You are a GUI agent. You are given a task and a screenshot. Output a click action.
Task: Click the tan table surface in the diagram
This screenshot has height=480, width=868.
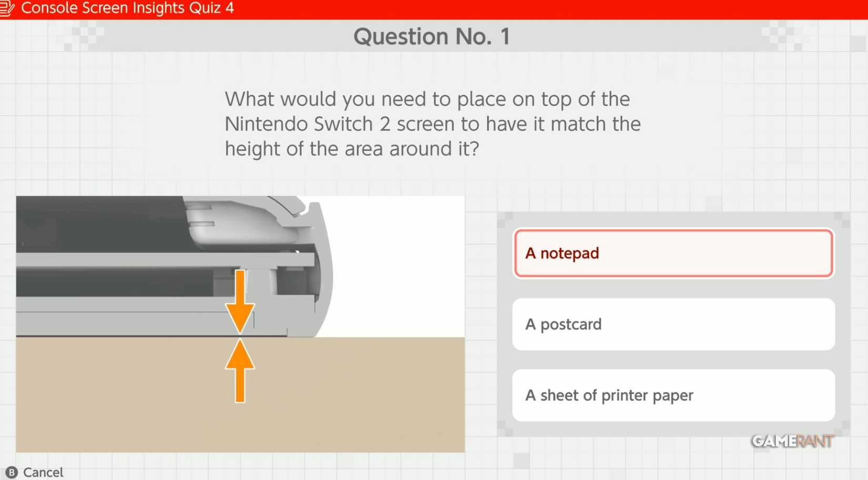[342, 400]
